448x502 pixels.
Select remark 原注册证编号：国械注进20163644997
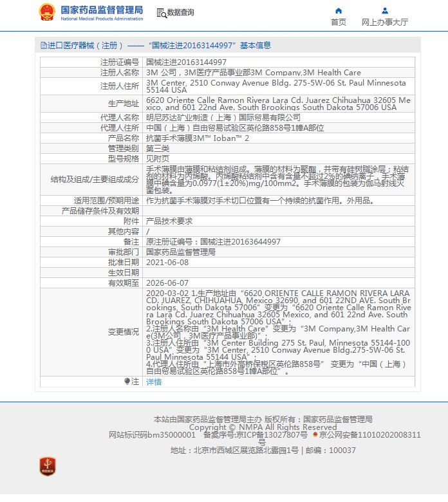point(213,242)
